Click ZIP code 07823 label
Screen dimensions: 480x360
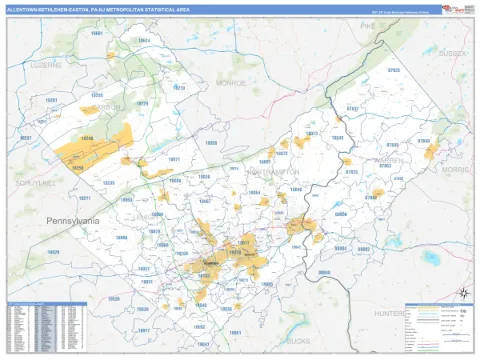tap(352, 172)
